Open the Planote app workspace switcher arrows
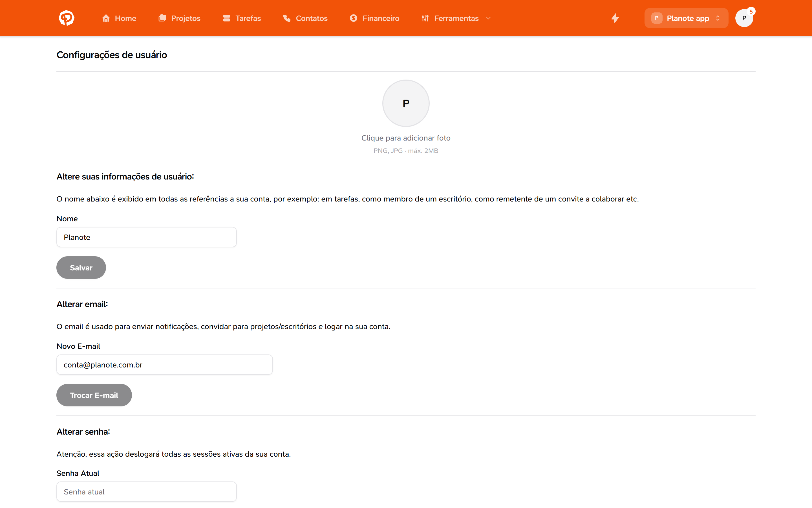 (718, 18)
